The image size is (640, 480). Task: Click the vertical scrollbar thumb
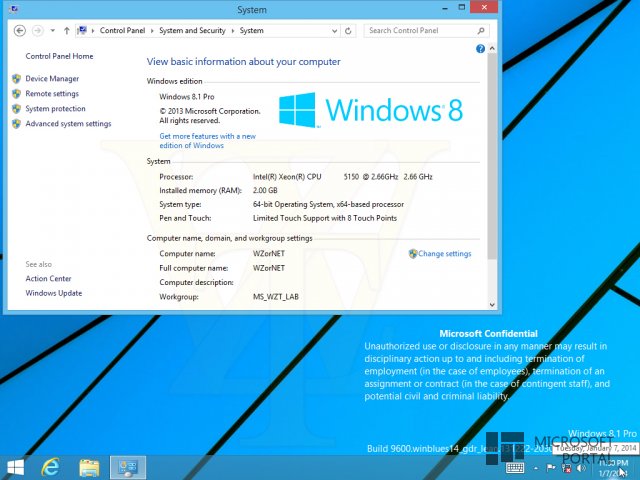492,156
